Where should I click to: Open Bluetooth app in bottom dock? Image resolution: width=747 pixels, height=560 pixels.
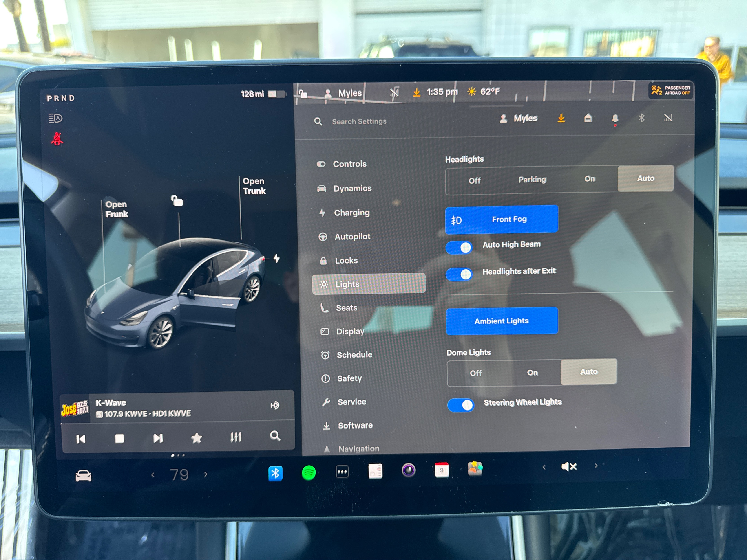coord(275,473)
